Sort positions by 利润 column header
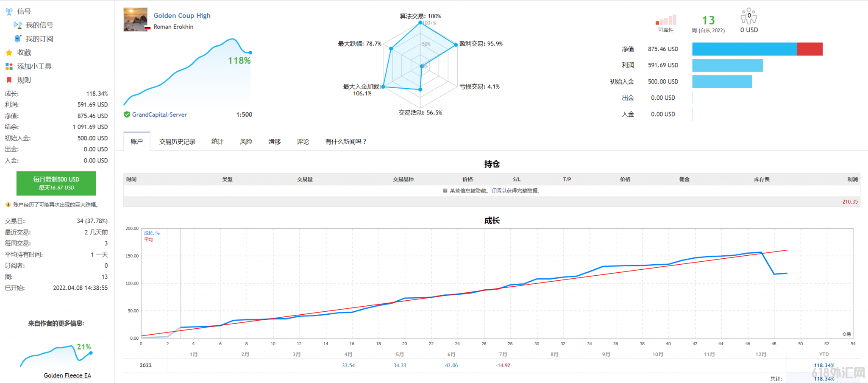 [x=853, y=179]
